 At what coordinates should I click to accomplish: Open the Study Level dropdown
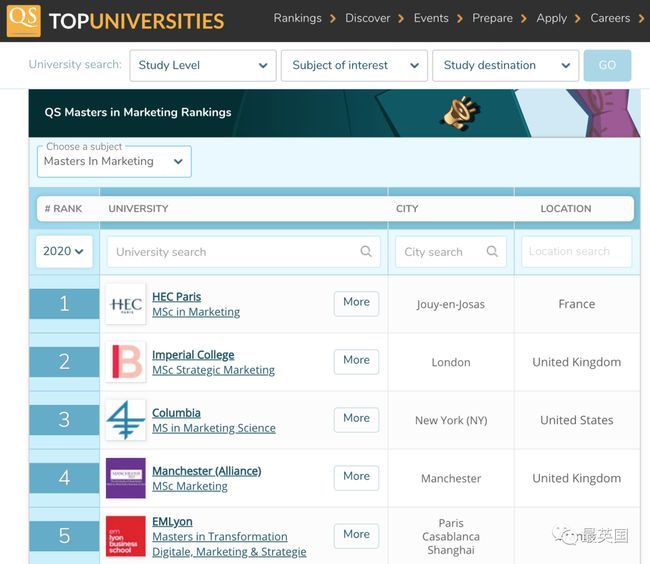[203, 65]
